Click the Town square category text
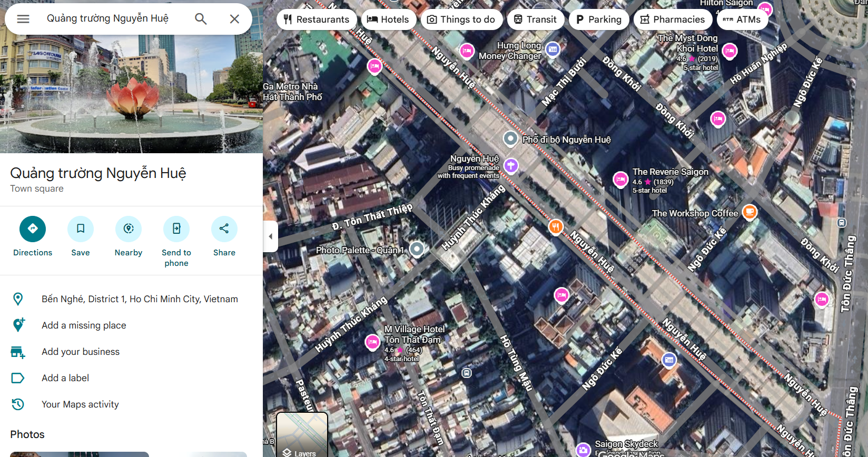This screenshot has width=868, height=457. 37,188
